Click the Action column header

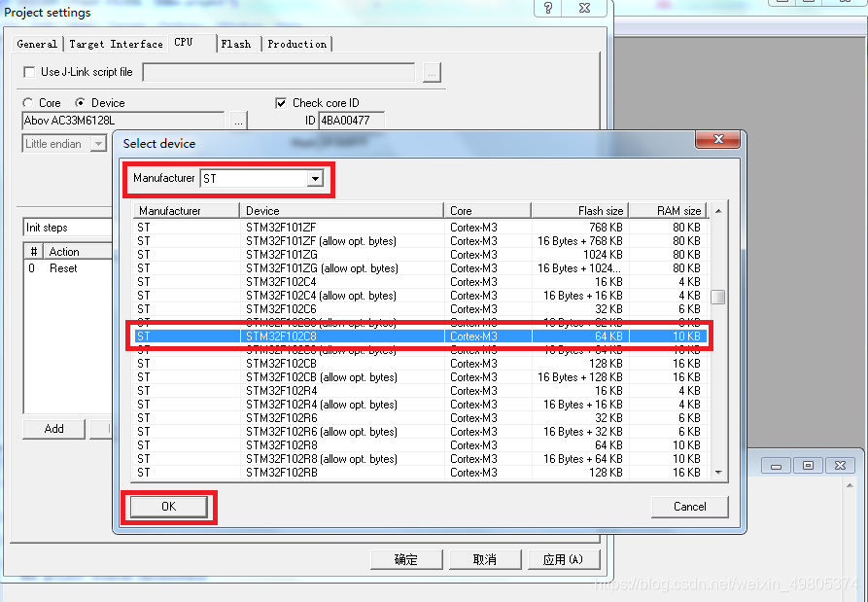[x=79, y=252]
